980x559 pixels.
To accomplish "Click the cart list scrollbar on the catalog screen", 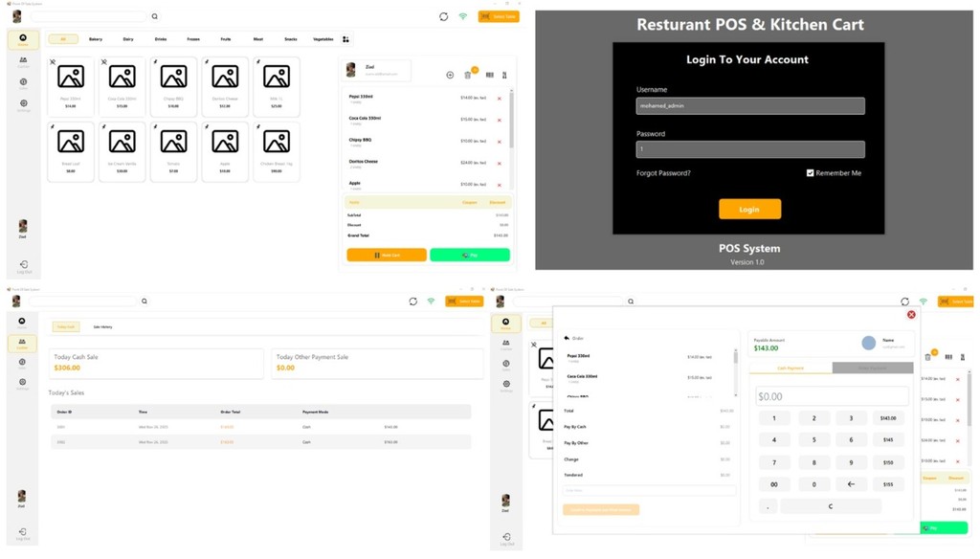I will tap(511, 119).
